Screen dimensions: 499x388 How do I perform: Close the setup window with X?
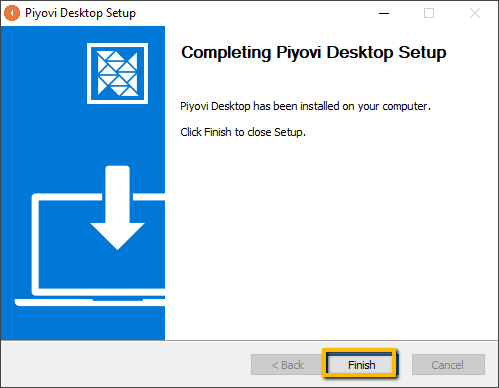(x=475, y=13)
